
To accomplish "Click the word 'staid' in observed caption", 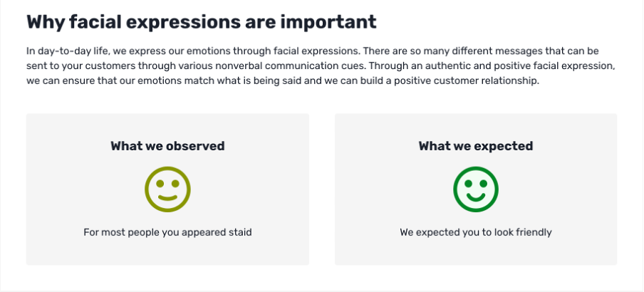I will coord(240,232).
